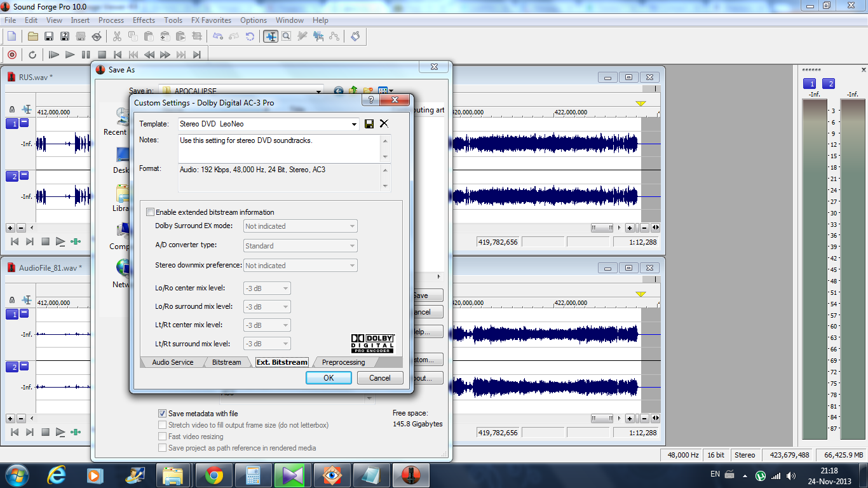This screenshot has height=488, width=868.
Task: Click Go to Start in transport bar
Action: [x=118, y=55]
